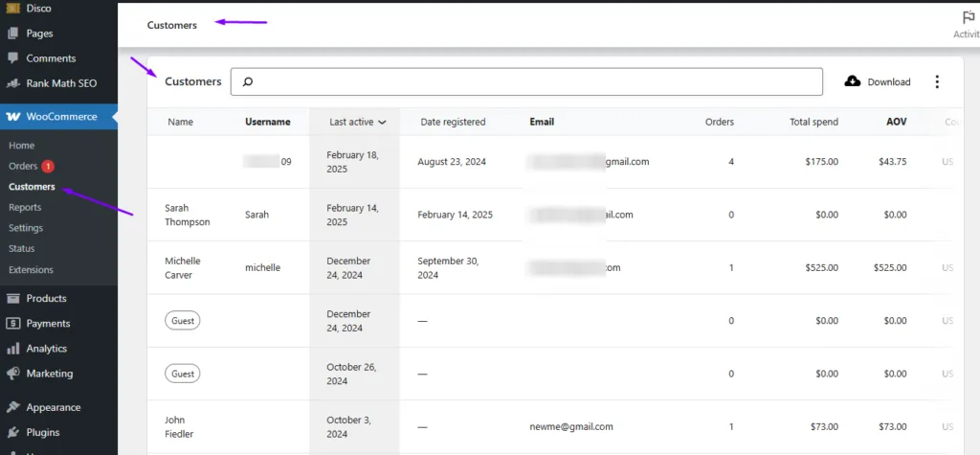This screenshot has width=980, height=455.
Task: Open the Appearance menu label
Action: tap(54, 407)
